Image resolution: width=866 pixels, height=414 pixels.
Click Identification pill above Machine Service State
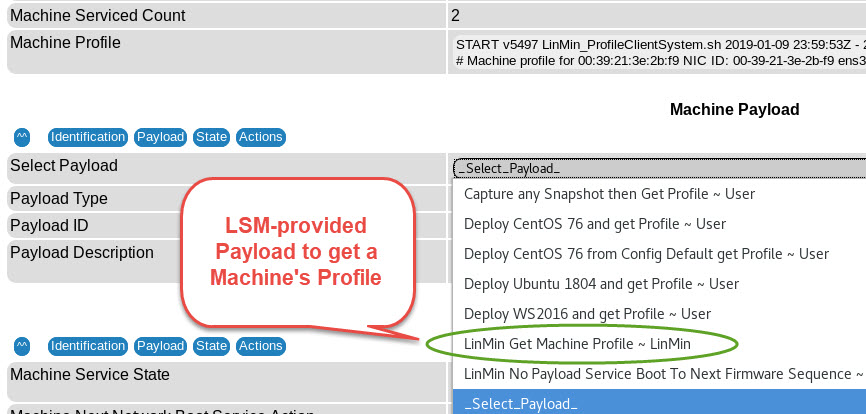(x=88, y=346)
